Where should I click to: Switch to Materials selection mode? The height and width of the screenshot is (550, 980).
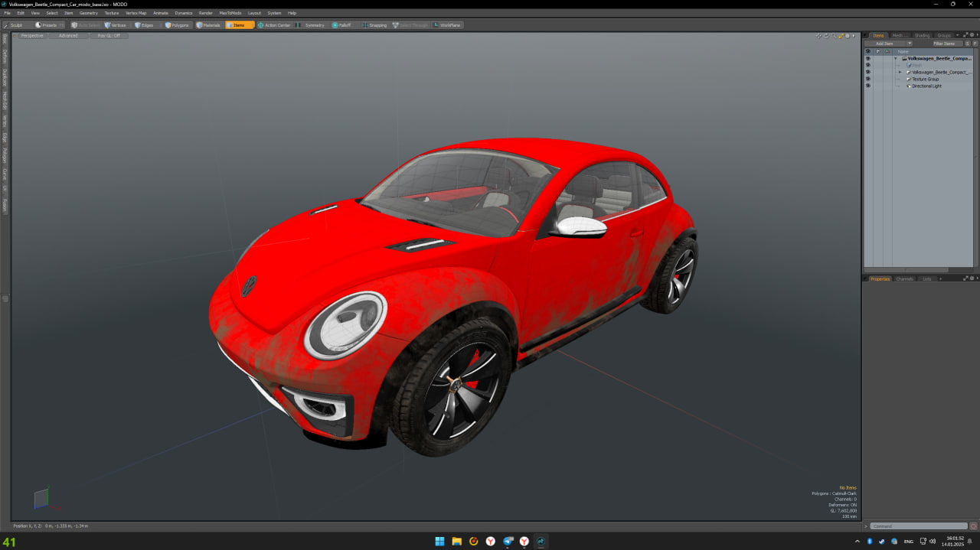click(x=208, y=25)
